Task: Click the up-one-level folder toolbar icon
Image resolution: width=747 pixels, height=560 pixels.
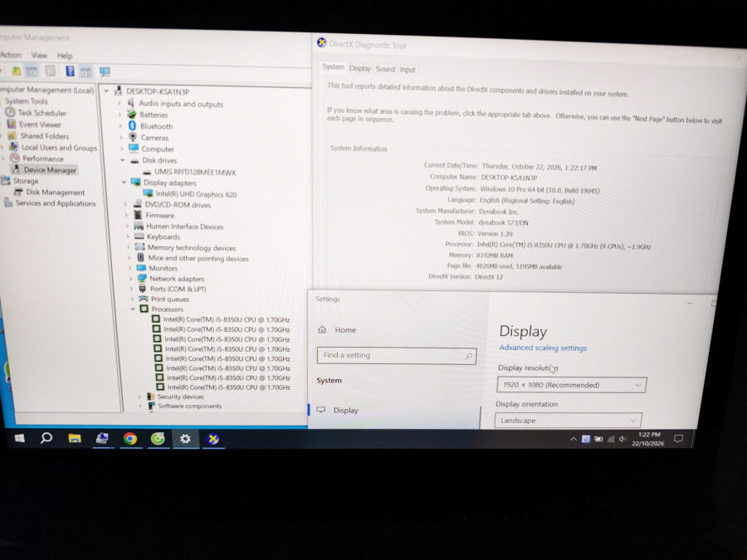Action: click(17, 71)
